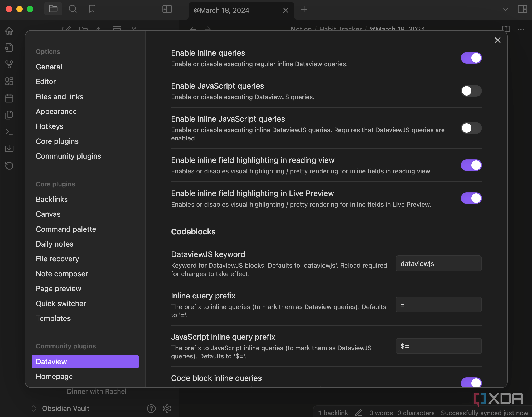Open Templates plugin settings

click(85, 318)
